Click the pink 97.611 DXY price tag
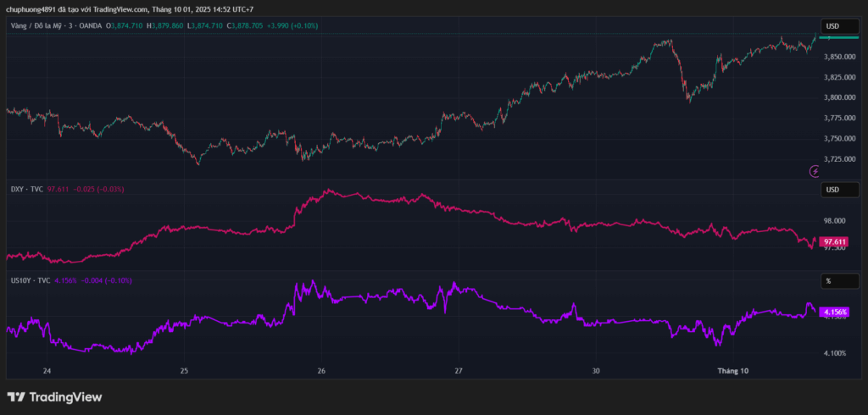The image size is (868, 415). pos(835,241)
